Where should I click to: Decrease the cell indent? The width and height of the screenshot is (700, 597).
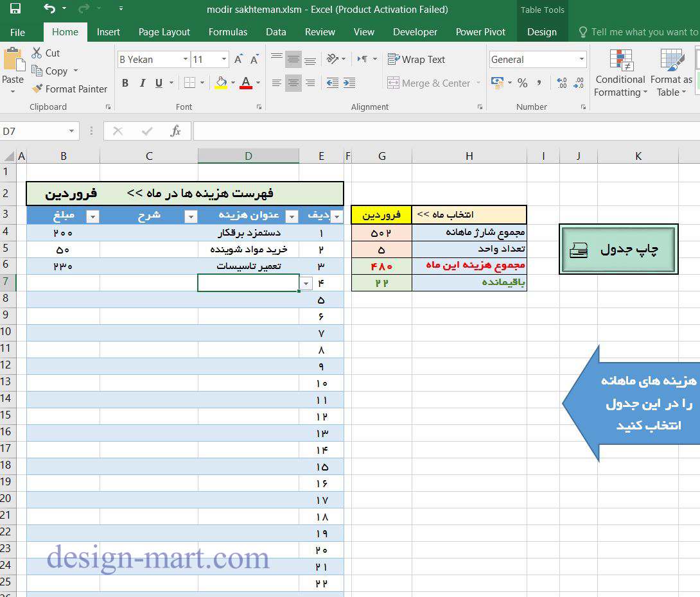(333, 83)
